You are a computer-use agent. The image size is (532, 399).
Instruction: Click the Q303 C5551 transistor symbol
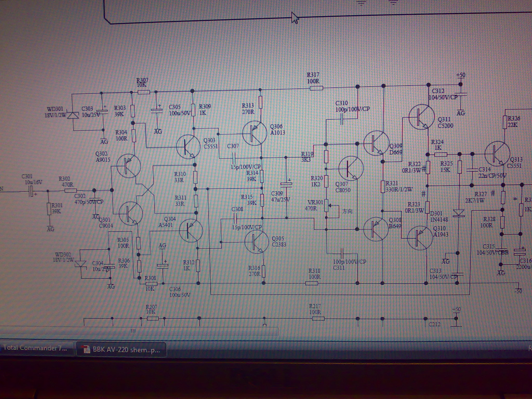(x=188, y=147)
